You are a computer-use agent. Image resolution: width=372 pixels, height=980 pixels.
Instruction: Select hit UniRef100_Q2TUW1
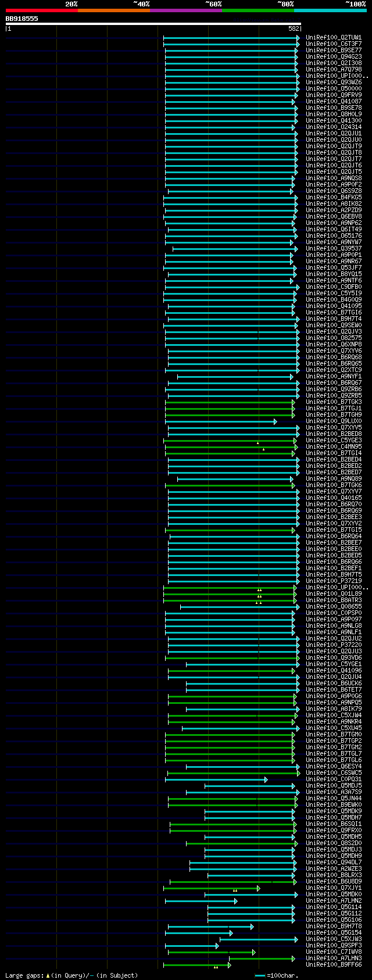point(334,37)
